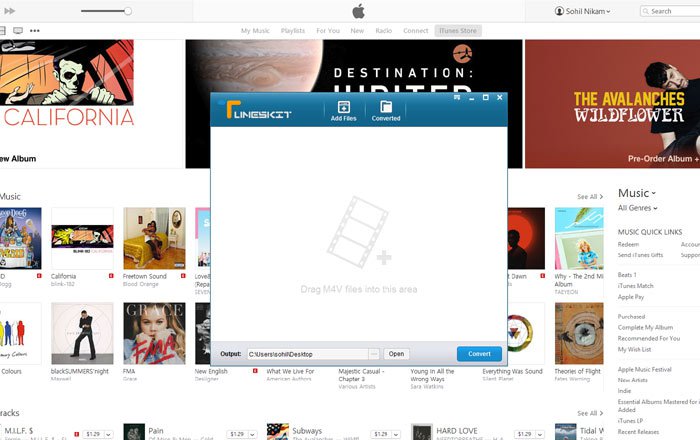Click the $1.29 price button for Pain
This screenshot has height=440, width=700.
pos(237,434)
